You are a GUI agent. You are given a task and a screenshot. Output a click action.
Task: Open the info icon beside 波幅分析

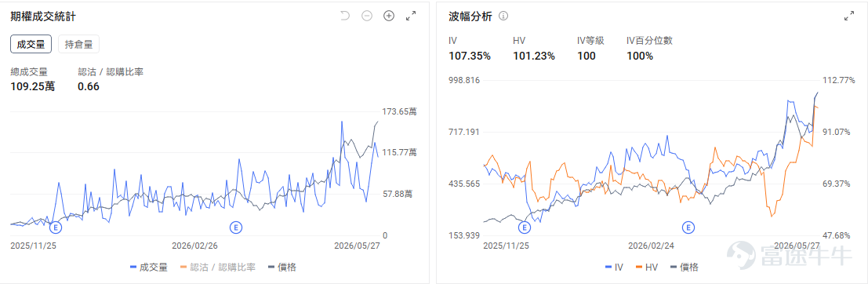click(503, 16)
